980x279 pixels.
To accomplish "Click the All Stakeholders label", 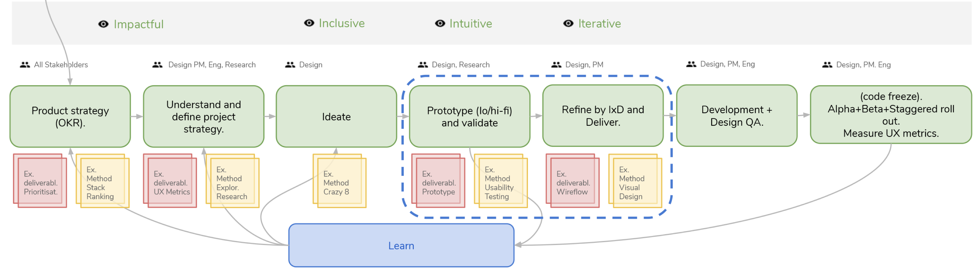I will click(x=61, y=65).
